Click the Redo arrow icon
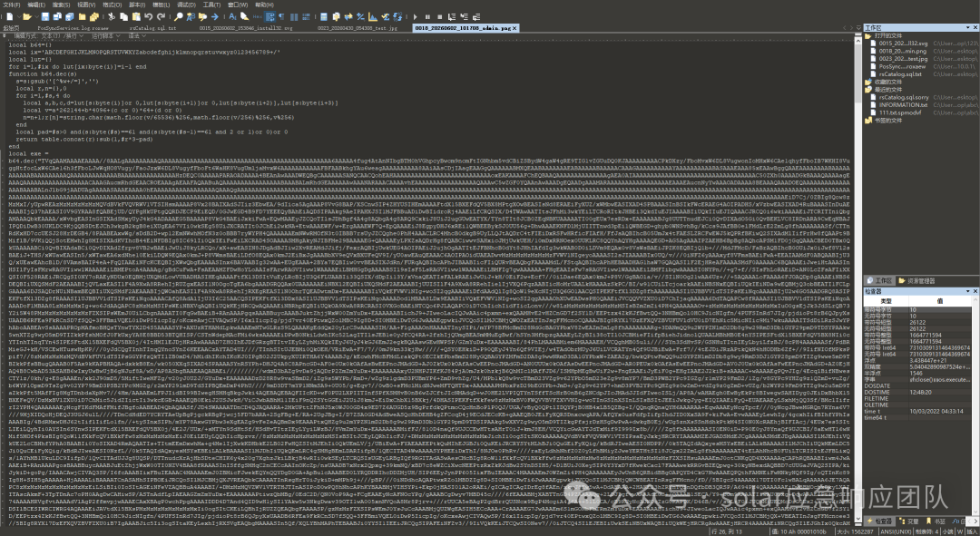The image size is (980, 536). (x=161, y=17)
